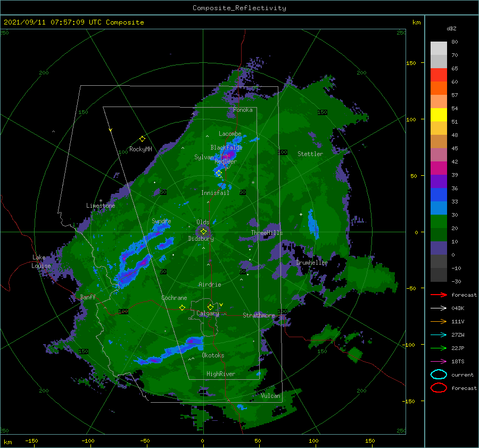Click the yellow diamond radar-site marker at Olds

203,232
